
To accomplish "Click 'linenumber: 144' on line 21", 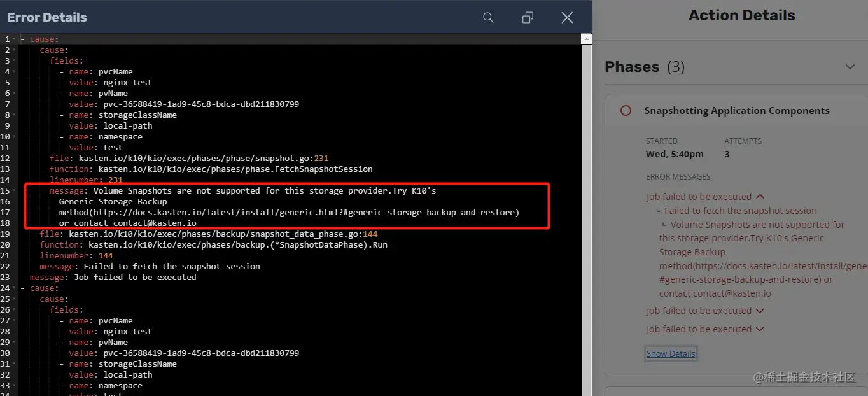I will click(76, 256).
